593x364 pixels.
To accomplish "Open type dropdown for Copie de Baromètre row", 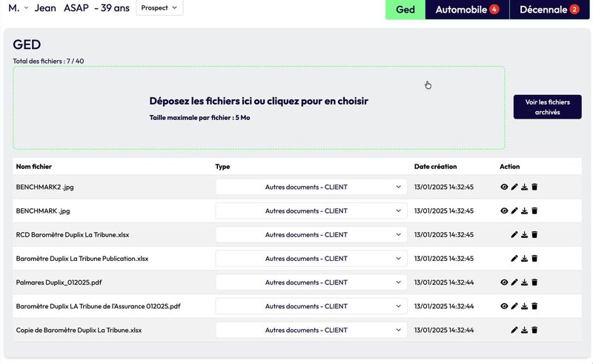I will pos(311,330).
